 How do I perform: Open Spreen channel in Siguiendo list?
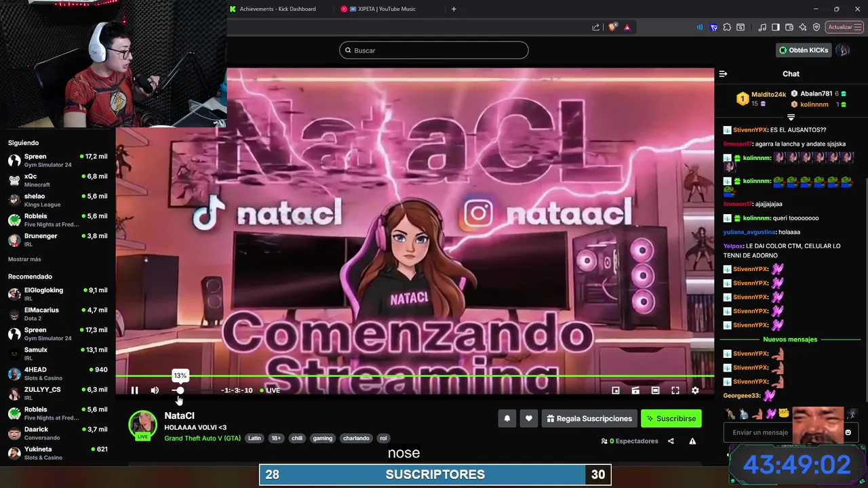pyautogui.click(x=58, y=161)
